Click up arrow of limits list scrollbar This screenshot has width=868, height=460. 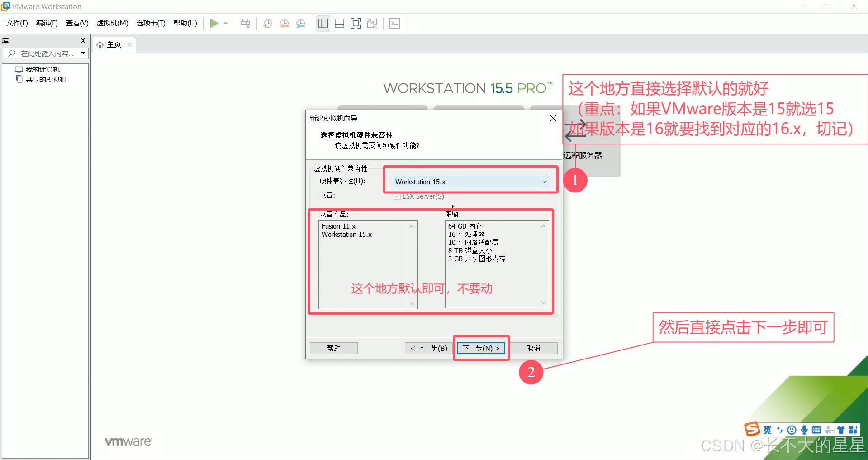coord(543,226)
